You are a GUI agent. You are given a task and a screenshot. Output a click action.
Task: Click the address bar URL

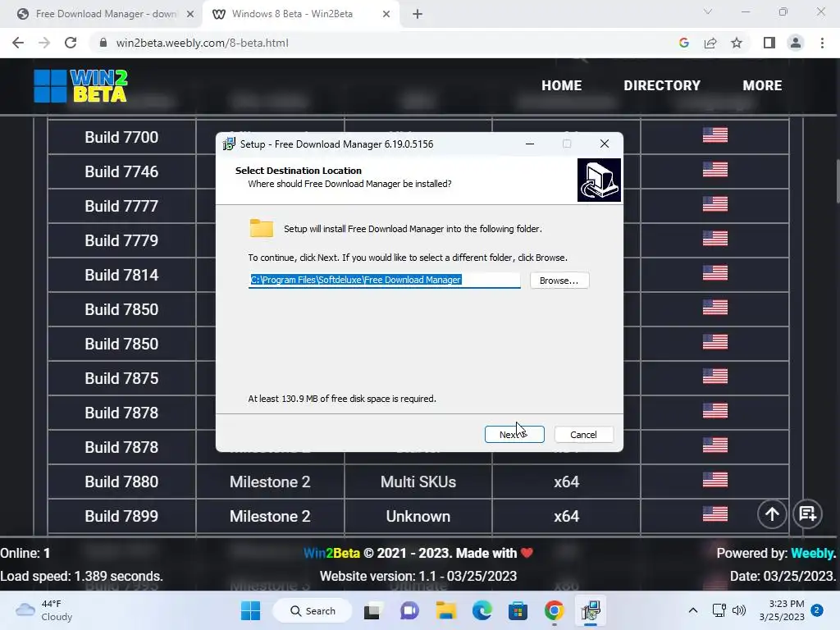[203, 43]
